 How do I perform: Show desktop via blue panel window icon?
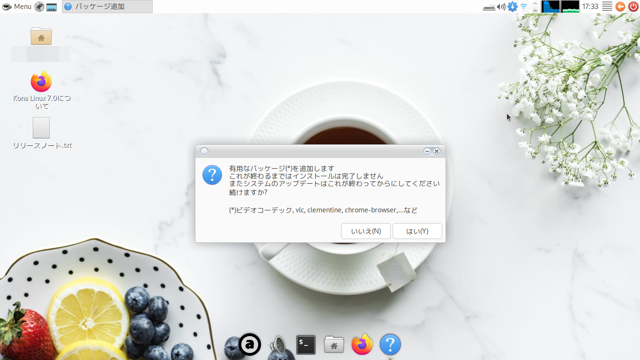(x=51, y=7)
